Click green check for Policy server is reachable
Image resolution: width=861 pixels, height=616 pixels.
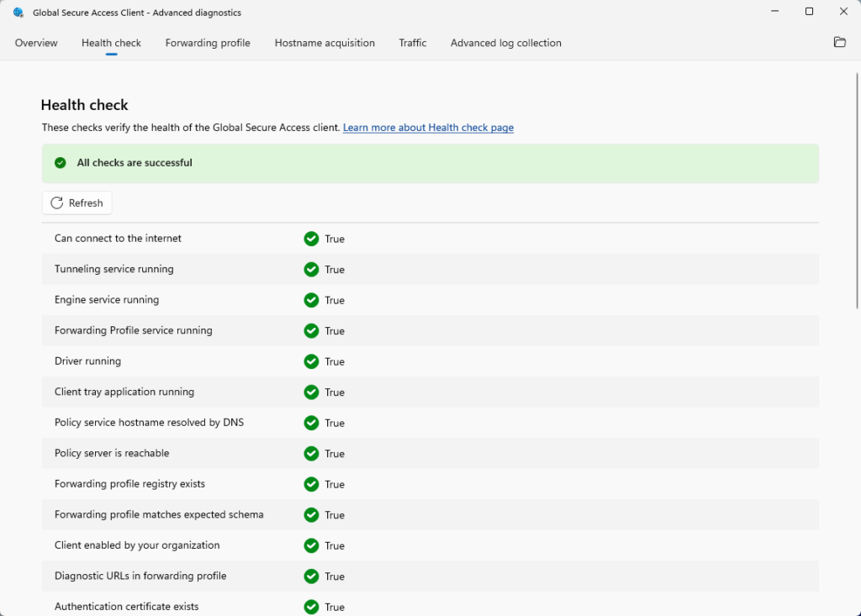[x=311, y=454]
